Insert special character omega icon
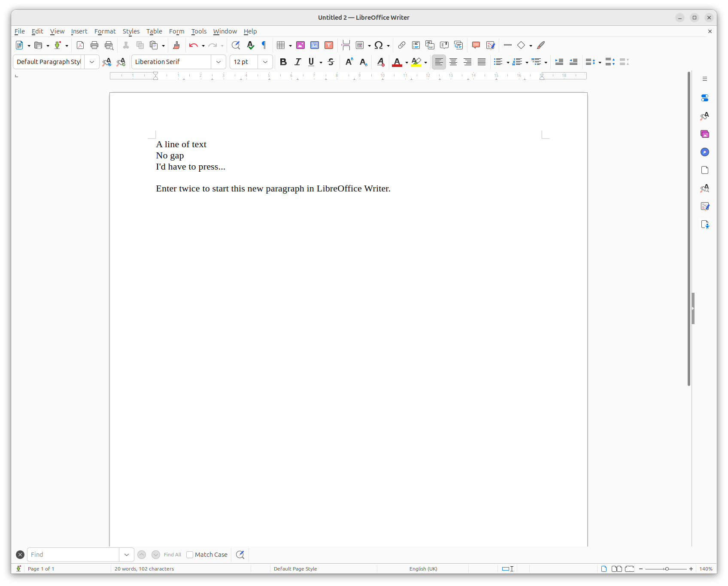Screen dimensions: 728x586 (379, 45)
